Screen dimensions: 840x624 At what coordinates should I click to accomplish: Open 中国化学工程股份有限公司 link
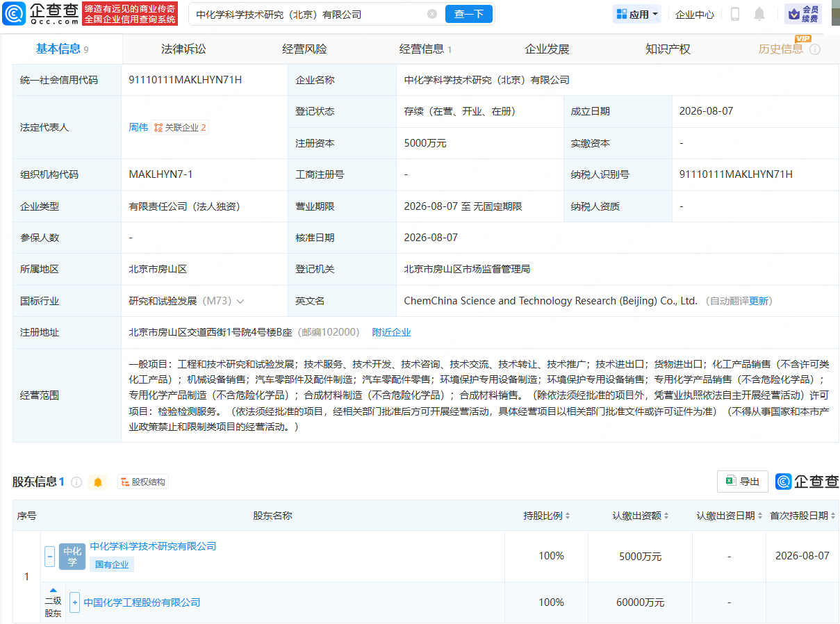[142, 602]
